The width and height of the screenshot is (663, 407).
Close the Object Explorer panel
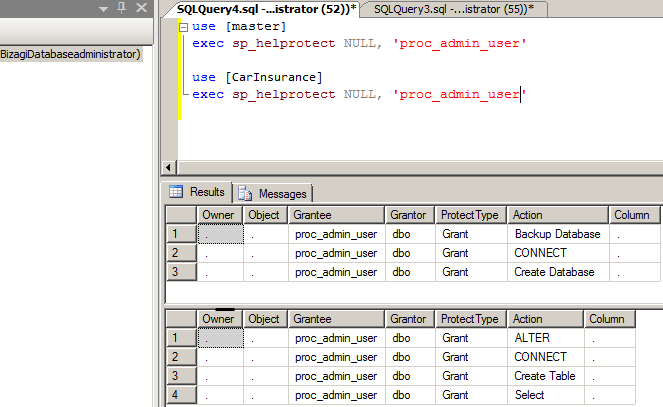140,8
